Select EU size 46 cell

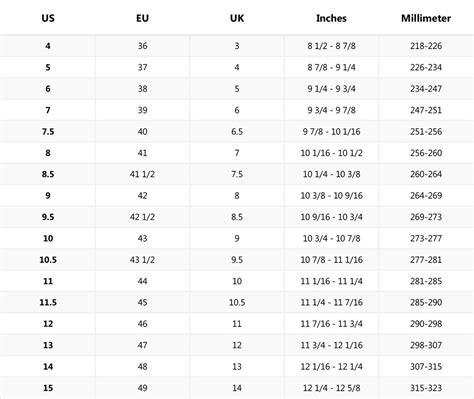pyautogui.click(x=142, y=324)
